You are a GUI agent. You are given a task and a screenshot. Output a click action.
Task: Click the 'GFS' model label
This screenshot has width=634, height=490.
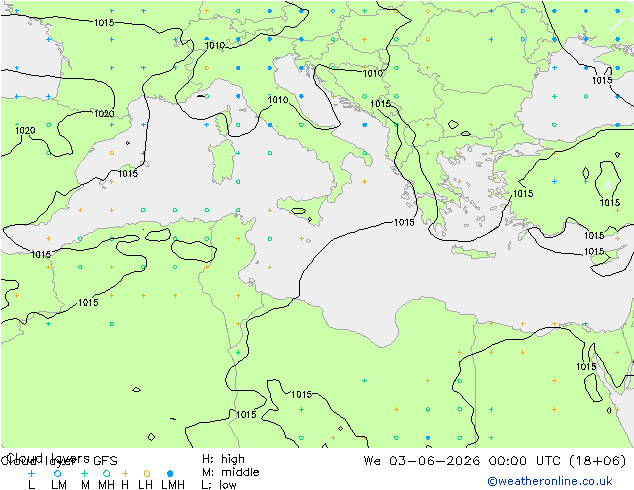[105, 461]
